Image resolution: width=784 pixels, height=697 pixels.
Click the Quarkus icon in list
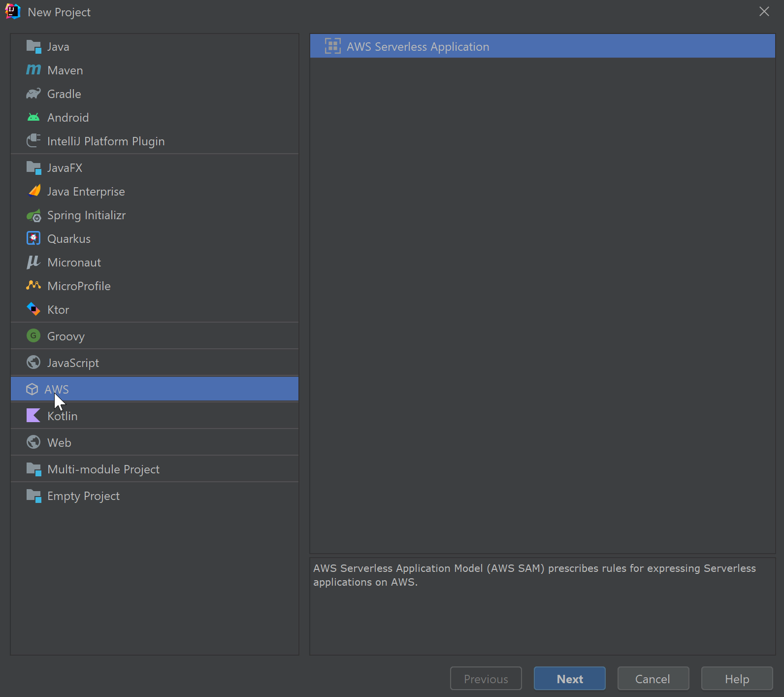click(33, 238)
